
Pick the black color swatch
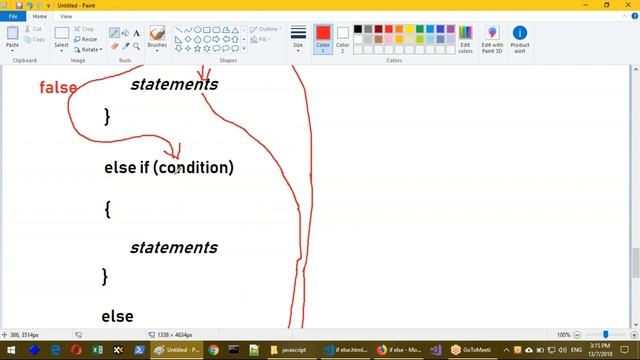tap(358, 29)
